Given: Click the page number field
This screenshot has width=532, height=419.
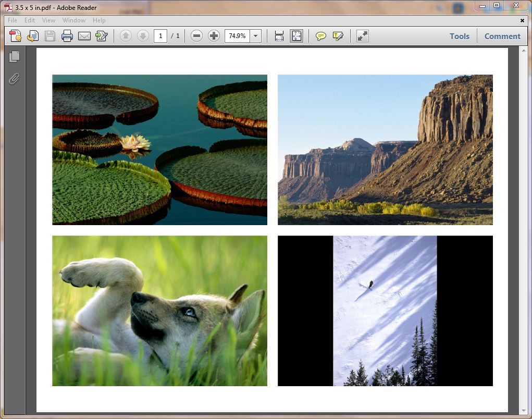Looking at the screenshot, I should coord(160,35).
